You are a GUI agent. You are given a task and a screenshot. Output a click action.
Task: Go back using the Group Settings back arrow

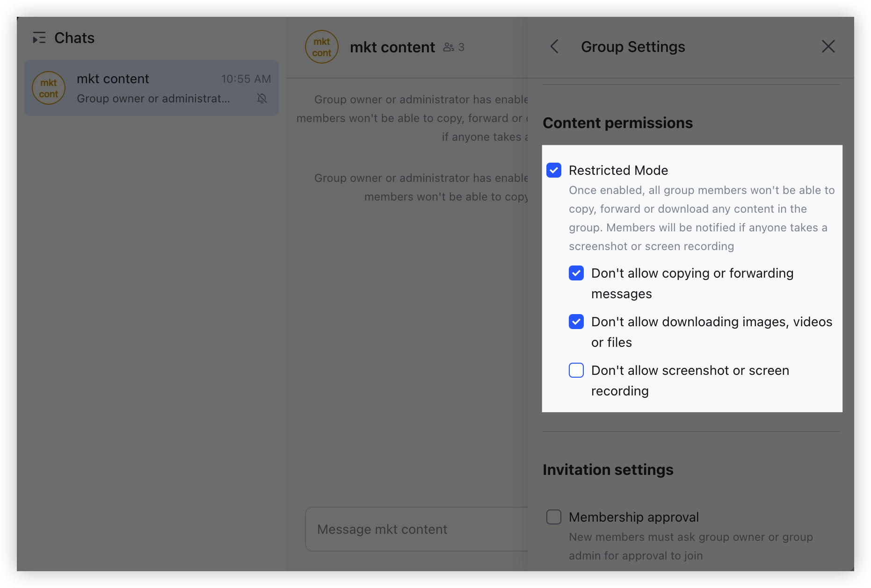554,47
